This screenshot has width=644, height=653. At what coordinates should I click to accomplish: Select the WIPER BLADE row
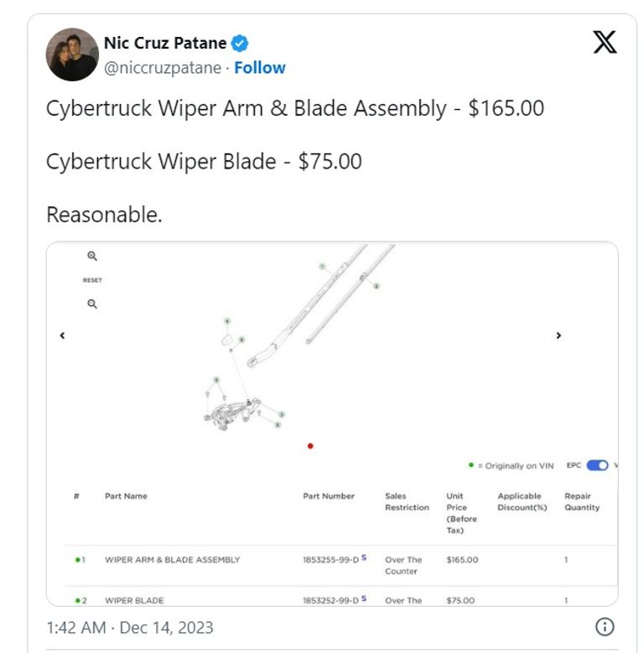coord(134,600)
